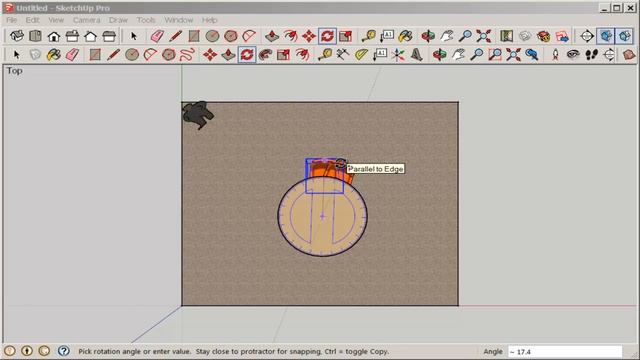This screenshot has height=360, width=640.
Task: Select Rectangle tool in upper toolbar row
Action: pos(194,36)
